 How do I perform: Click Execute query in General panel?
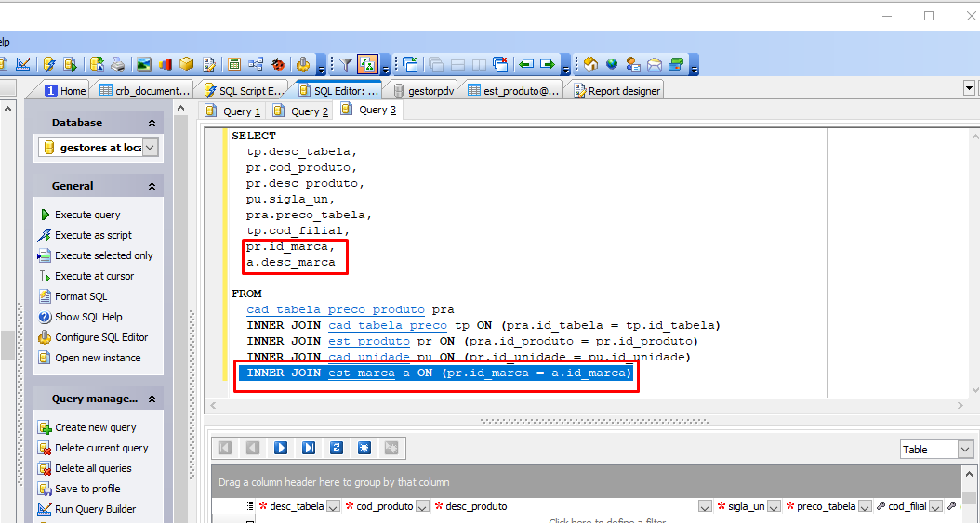(87, 215)
